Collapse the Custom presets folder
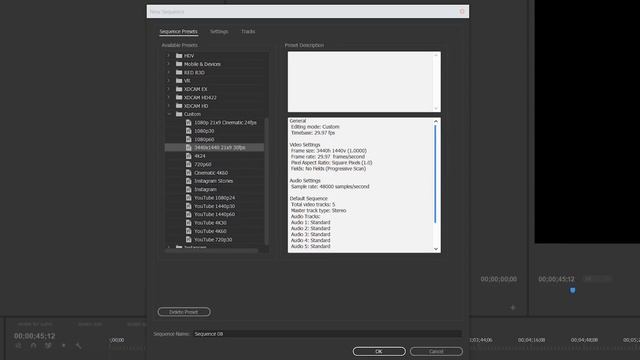Viewport: 640px width, 360px height. pos(169,114)
